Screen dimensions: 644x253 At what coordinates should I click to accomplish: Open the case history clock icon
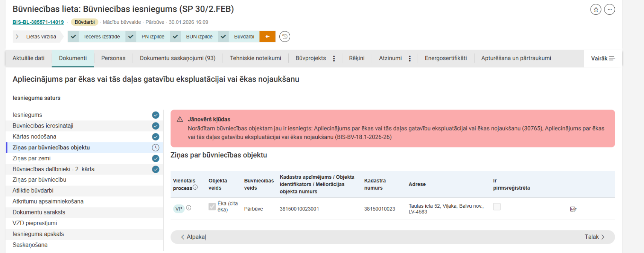click(x=285, y=37)
